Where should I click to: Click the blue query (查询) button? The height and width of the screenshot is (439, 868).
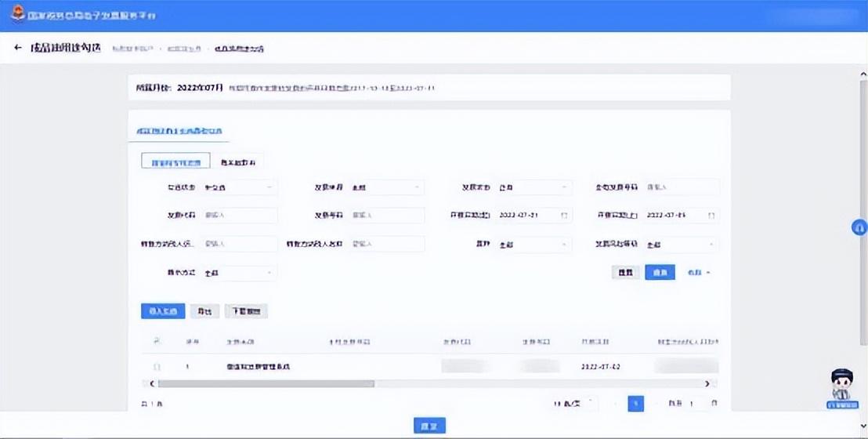tap(660, 272)
